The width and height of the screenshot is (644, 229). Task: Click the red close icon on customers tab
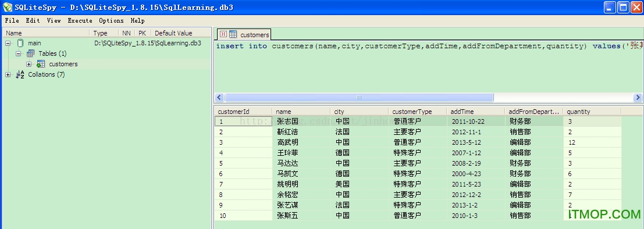(x=223, y=34)
